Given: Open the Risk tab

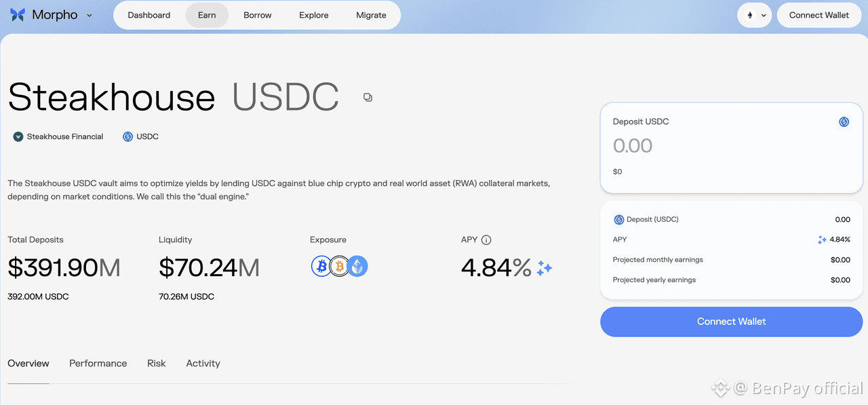Looking at the screenshot, I should coord(157,364).
